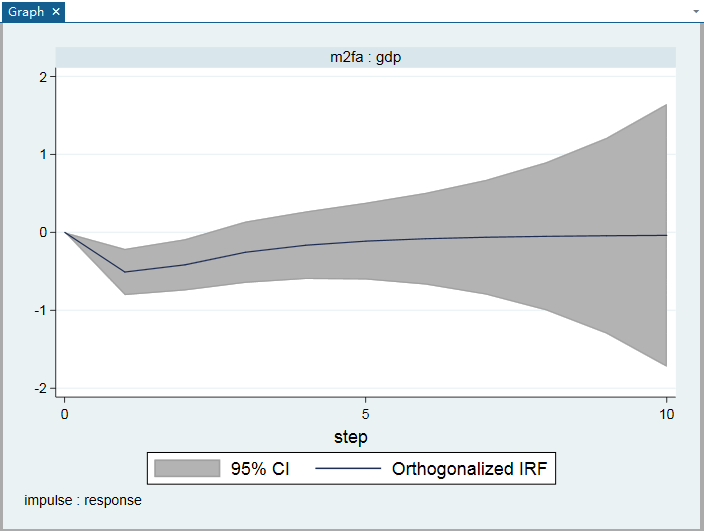Click the y-axis tick label -1
Screen dimensions: 704x531
coord(41,310)
